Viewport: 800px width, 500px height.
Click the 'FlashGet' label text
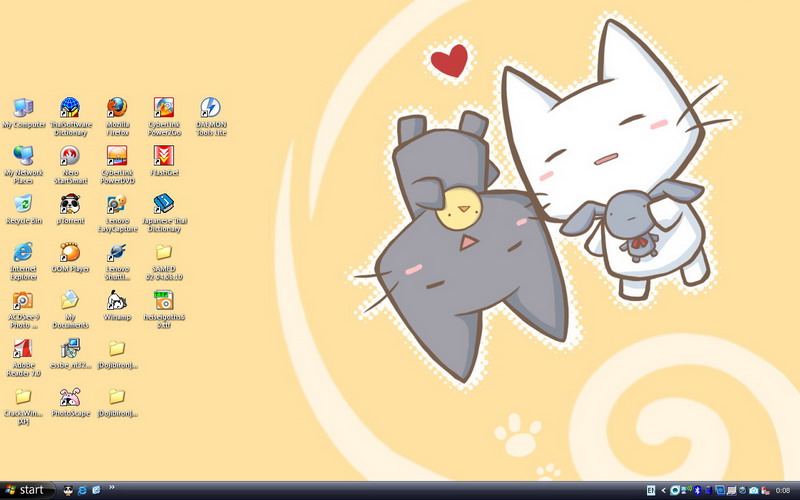[x=164, y=173]
